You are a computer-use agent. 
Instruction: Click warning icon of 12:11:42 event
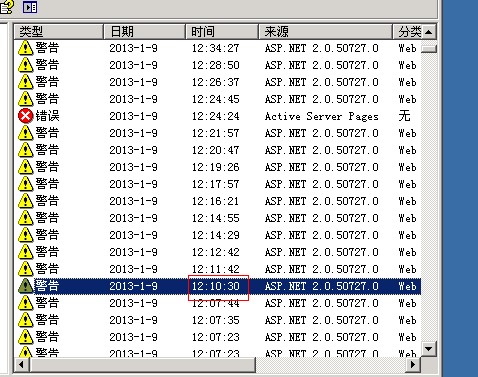coord(25,269)
